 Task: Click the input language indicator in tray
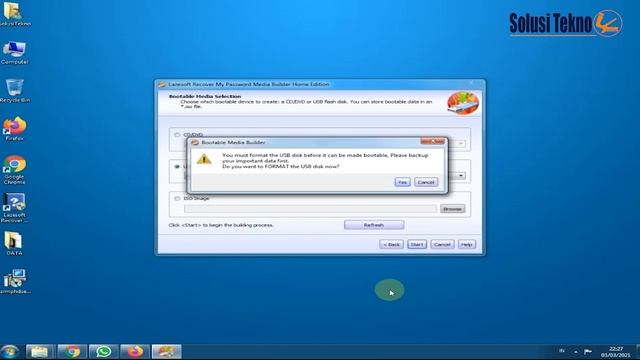pos(562,351)
